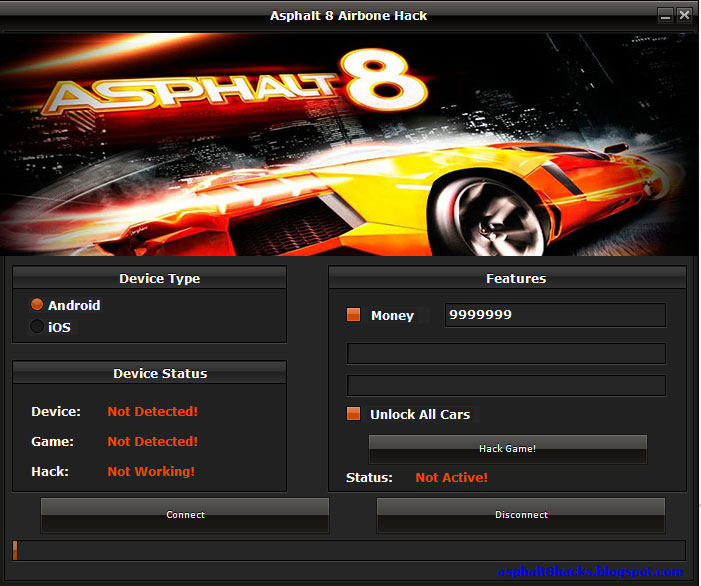701x586 pixels.
Task: Click the 'Android' label text
Action: point(74,305)
